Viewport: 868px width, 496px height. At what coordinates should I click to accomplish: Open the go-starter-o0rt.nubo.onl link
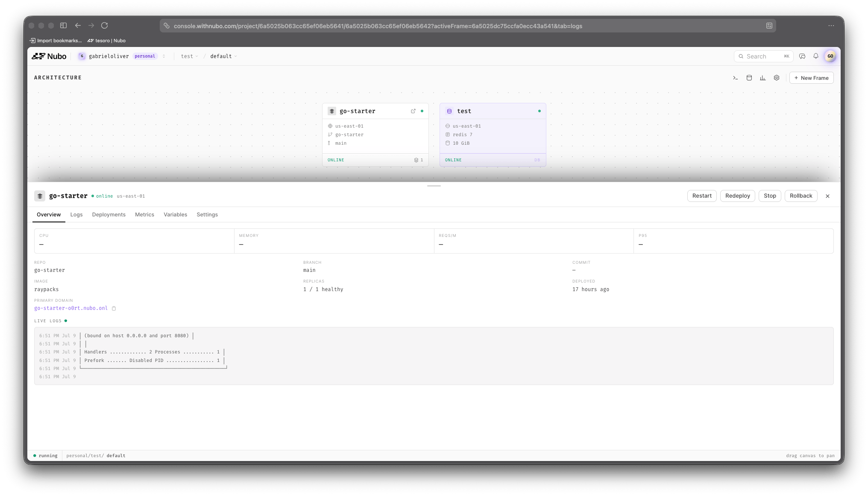click(71, 308)
